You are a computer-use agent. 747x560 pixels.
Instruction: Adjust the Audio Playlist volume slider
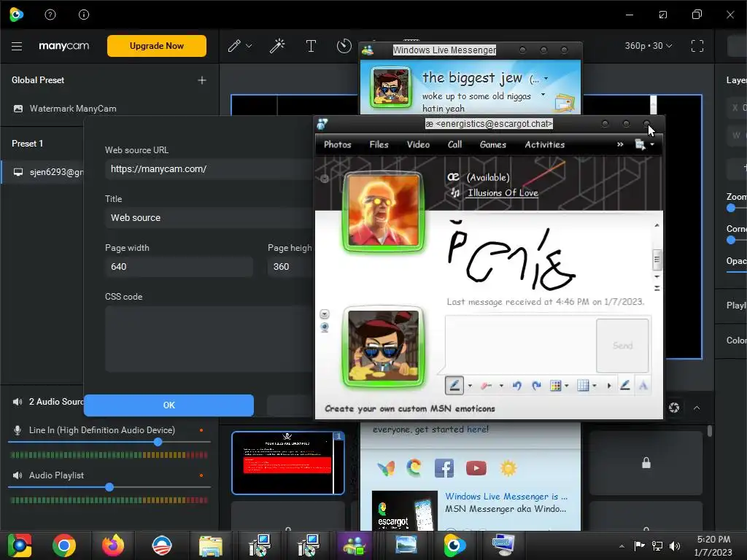[109, 487]
